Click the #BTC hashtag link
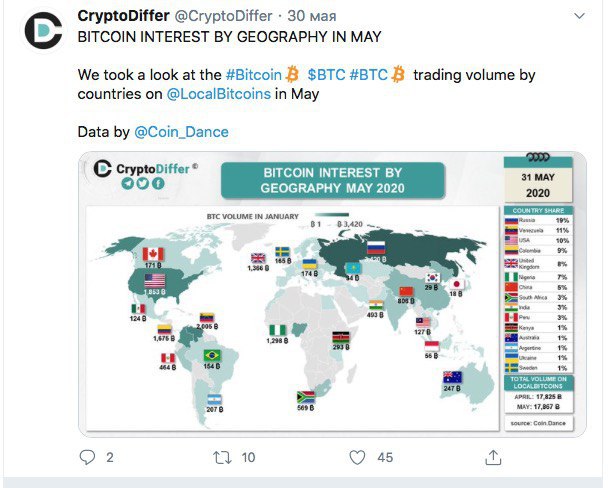 click(x=368, y=75)
